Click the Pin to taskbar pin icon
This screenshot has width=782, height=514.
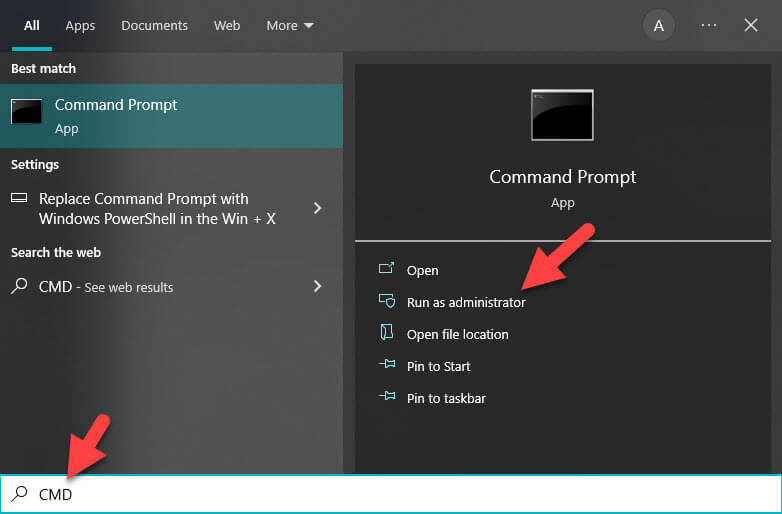(387, 398)
